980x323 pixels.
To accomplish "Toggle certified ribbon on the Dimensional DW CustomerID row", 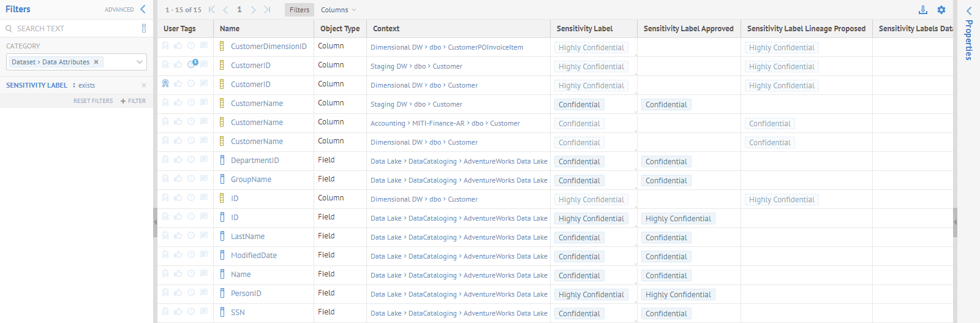I will tap(165, 83).
